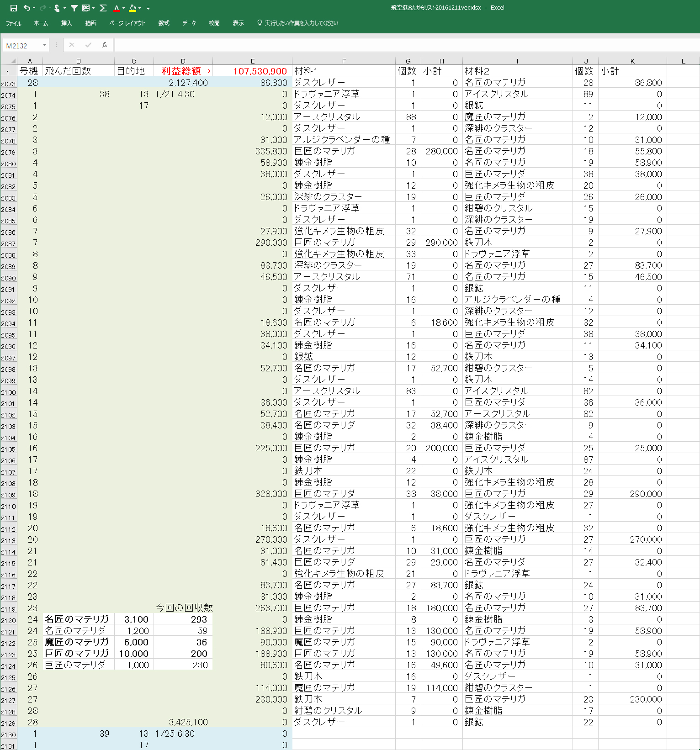Click the AutoSum sigma icon

pyautogui.click(x=103, y=8)
